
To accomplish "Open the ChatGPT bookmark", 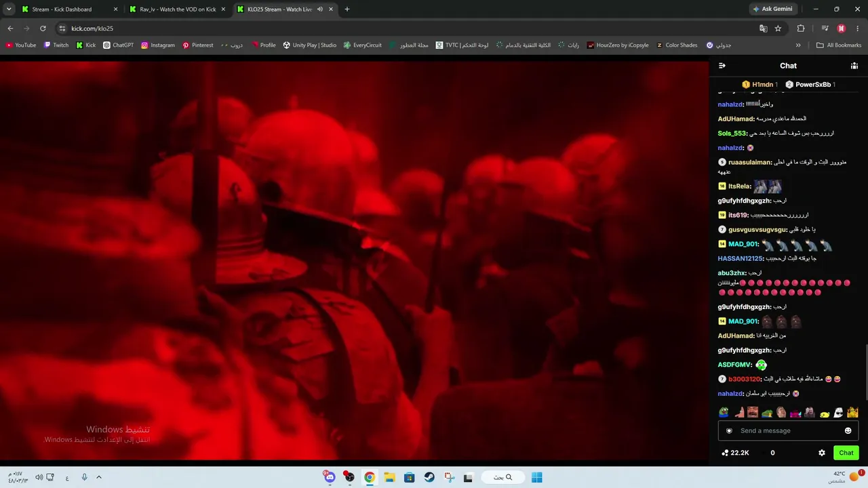I will coord(119,45).
